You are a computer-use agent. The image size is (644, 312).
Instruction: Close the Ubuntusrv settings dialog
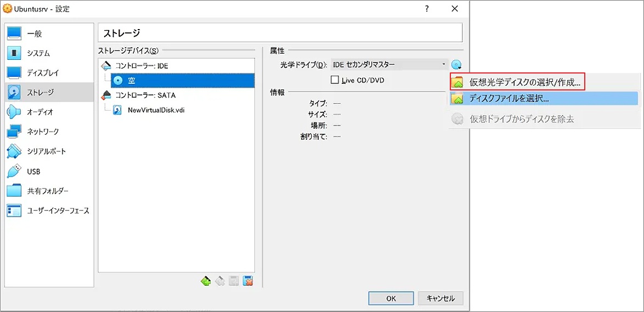pos(455,9)
